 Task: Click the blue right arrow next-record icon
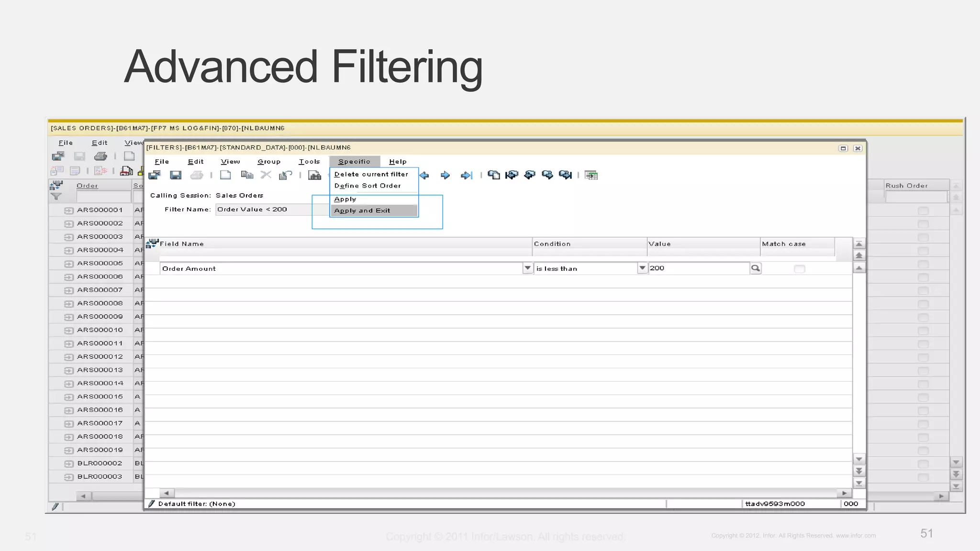[445, 175]
